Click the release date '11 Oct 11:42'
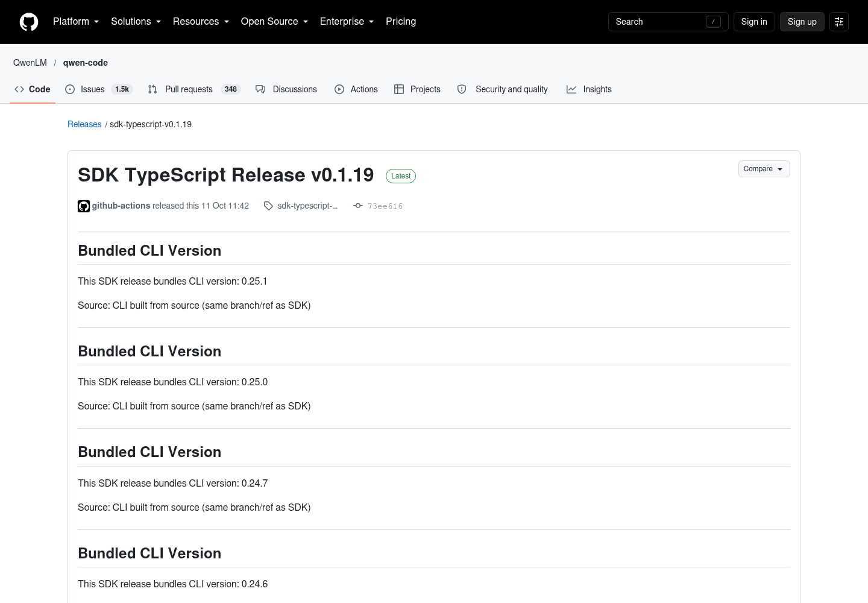Image resolution: width=868 pixels, height=603 pixels. pos(225,206)
